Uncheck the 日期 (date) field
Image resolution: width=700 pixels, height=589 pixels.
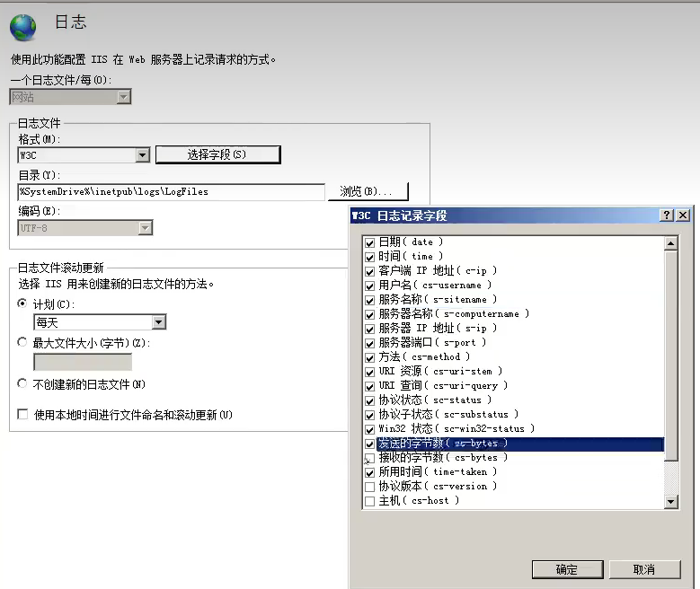point(369,242)
